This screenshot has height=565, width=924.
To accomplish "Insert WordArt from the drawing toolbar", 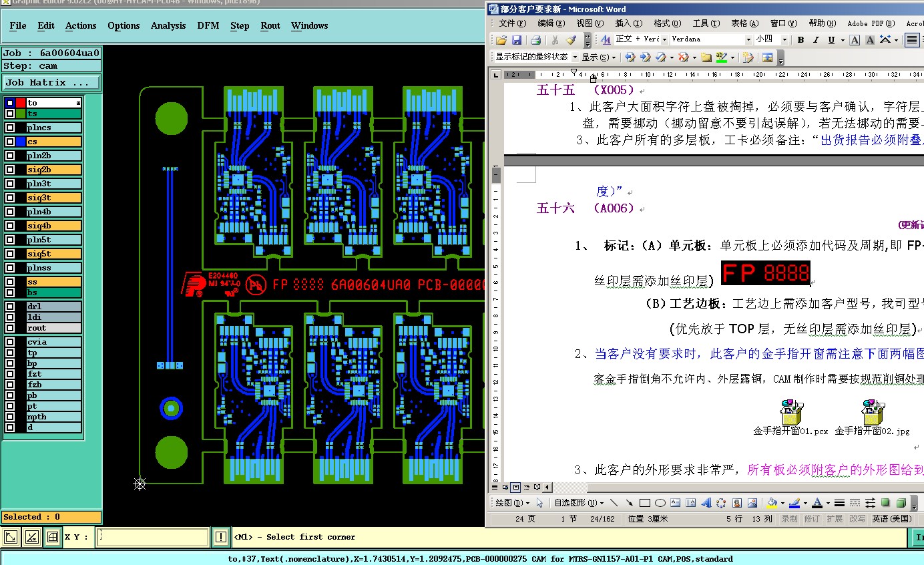I will tap(706, 503).
